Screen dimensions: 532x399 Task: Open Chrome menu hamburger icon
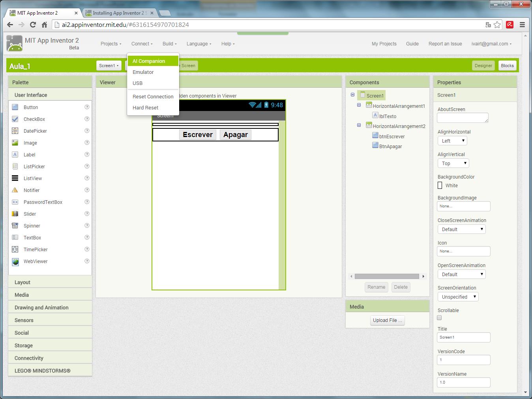522,24
